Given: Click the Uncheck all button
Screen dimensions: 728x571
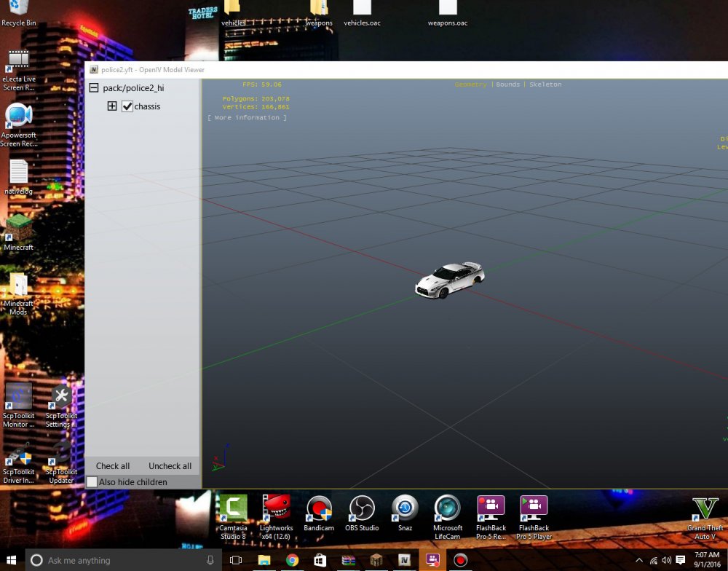Looking at the screenshot, I should point(169,465).
